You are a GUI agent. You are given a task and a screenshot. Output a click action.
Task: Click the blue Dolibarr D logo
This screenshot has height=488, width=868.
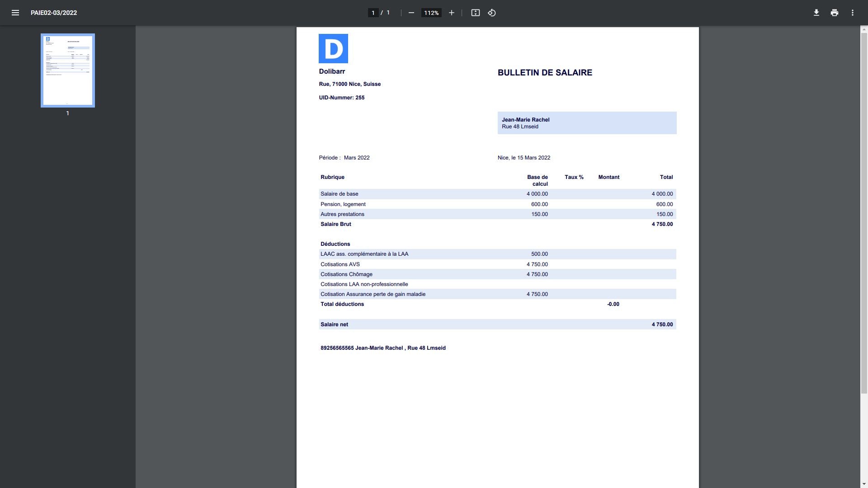pos(333,48)
